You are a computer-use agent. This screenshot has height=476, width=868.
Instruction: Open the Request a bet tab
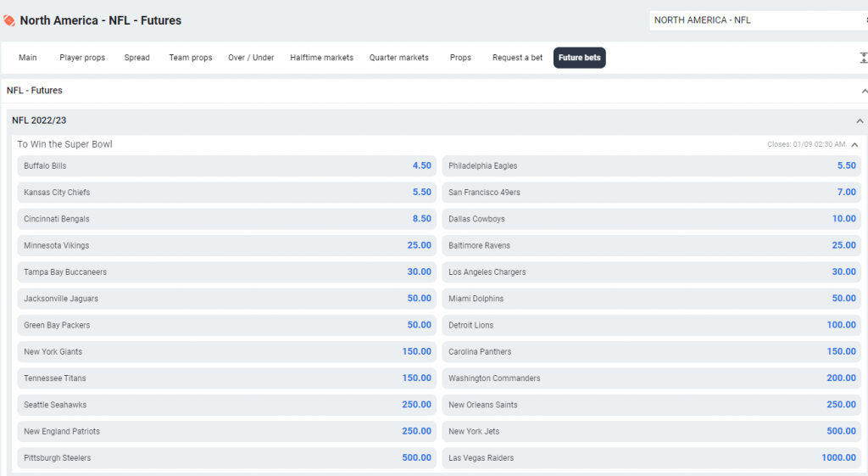tap(518, 58)
